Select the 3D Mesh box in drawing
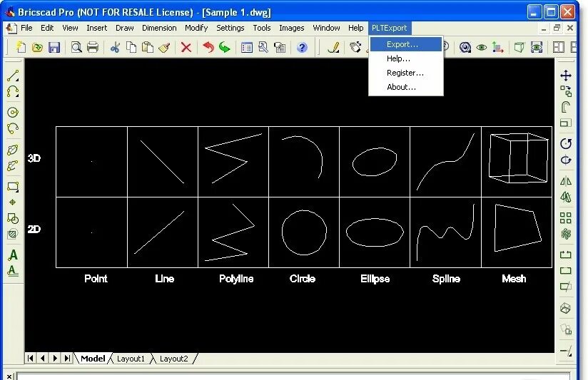This screenshot has width=588, height=380. click(x=518, y=158)
